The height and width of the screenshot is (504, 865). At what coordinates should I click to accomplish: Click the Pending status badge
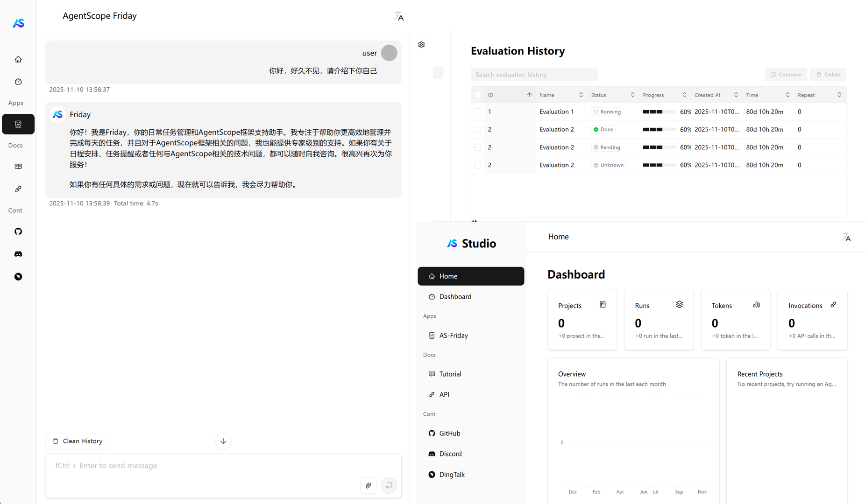(x=607, y=147)
